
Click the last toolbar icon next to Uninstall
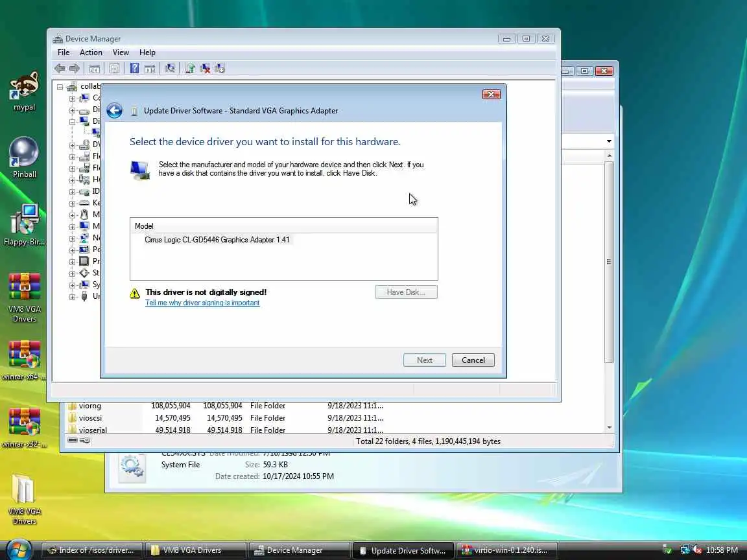[x=220, y=69]
